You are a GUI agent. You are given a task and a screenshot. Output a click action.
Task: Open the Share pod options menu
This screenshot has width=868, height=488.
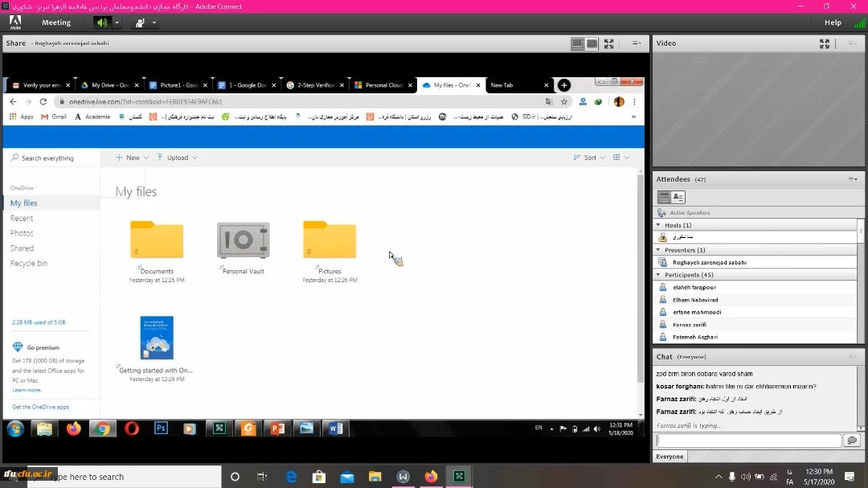pyautogui.click(x=637, y=43)
